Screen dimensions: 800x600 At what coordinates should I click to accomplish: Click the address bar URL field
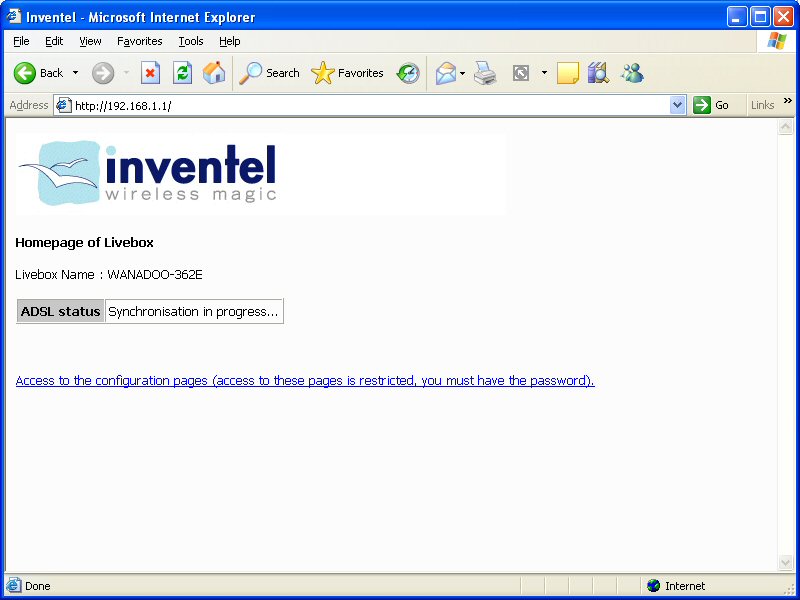point(370,106)
